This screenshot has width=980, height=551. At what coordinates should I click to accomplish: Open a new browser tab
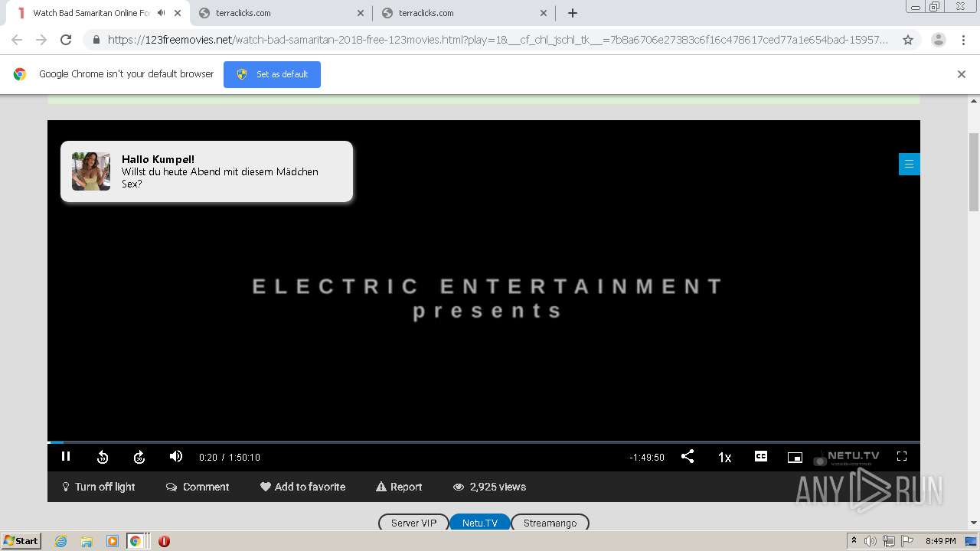point(572,13)
